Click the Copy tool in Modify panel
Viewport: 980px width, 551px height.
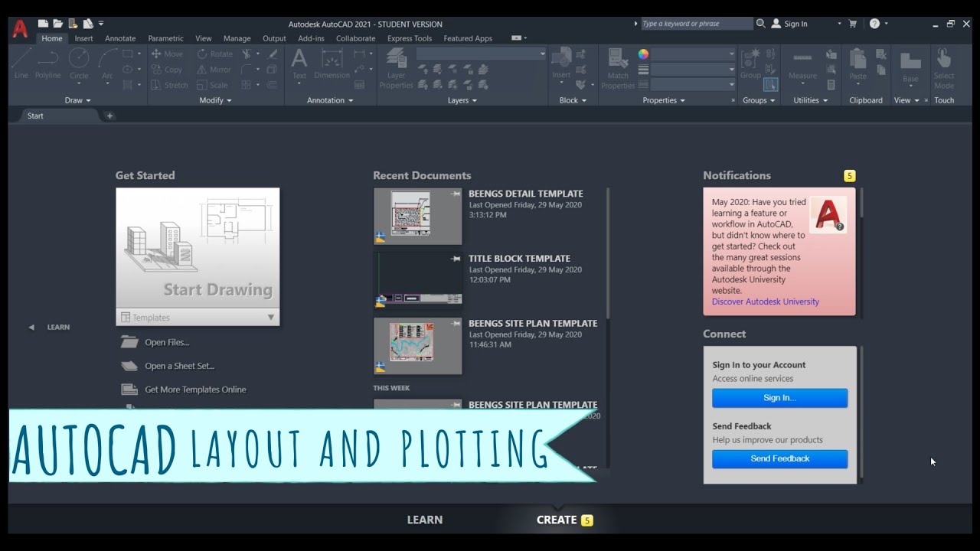(x=167, y=70)
